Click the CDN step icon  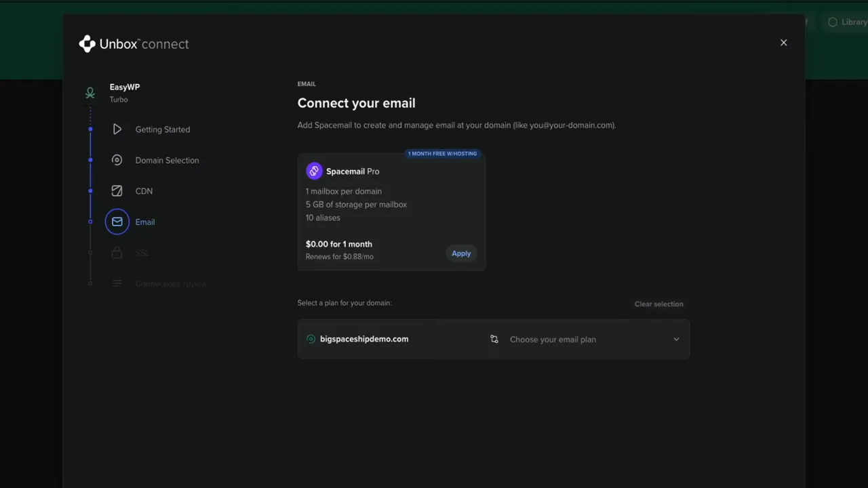coord(117,191)
